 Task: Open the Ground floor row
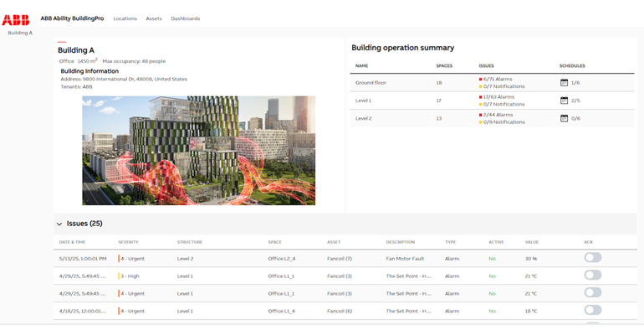[x=492, y=83]
